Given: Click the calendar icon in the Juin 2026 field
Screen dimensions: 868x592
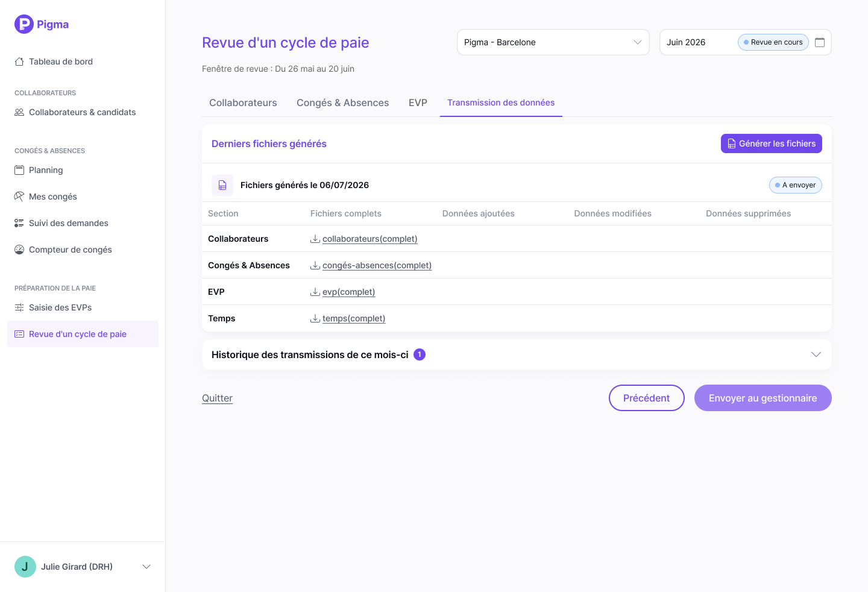Looking at the screenshot, I should click(820, 42).
